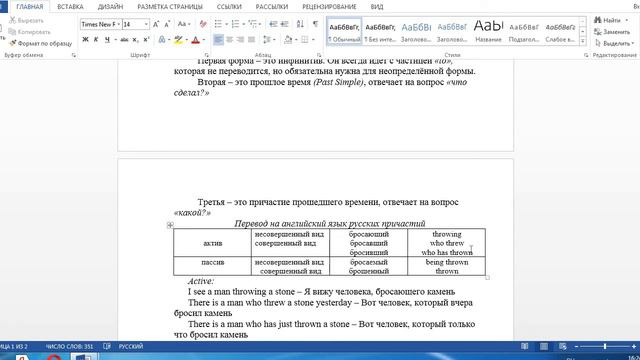The image size is (640, 360).
Task: Center the paragraph text
Action: pos(229,40)
